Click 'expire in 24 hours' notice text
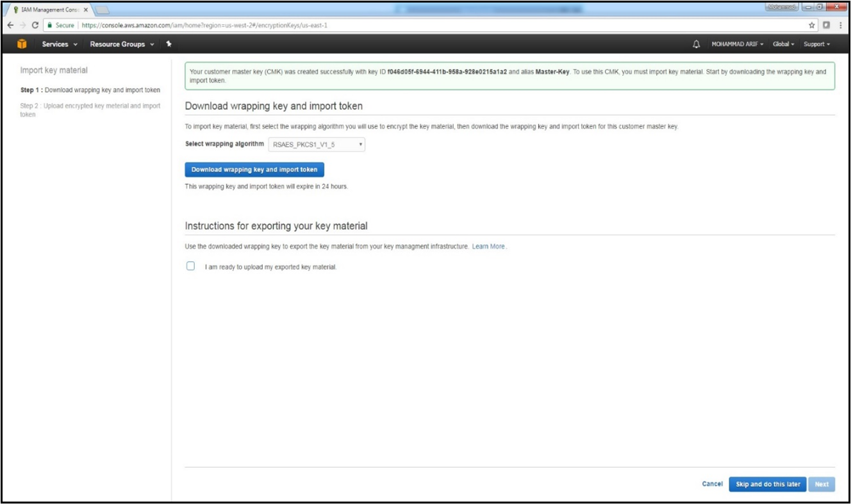The height and width of the screenshot is (504, 851). (267, 187)
